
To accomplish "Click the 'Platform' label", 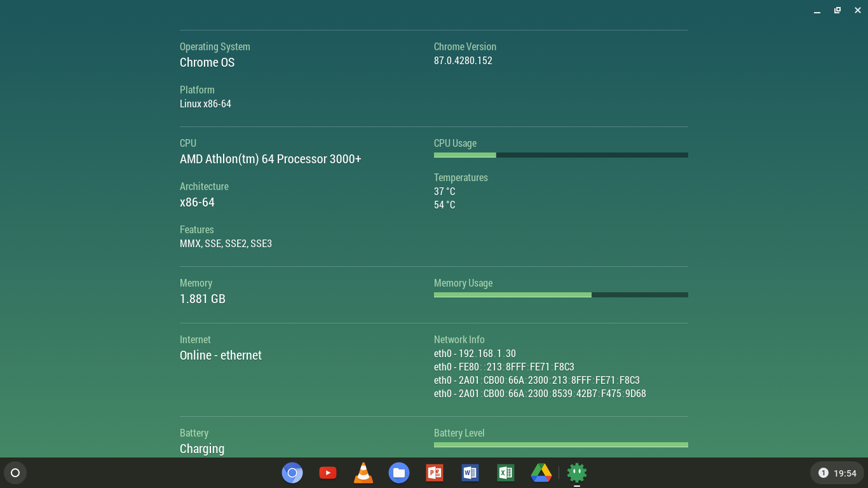I will (x=197, y=90).
